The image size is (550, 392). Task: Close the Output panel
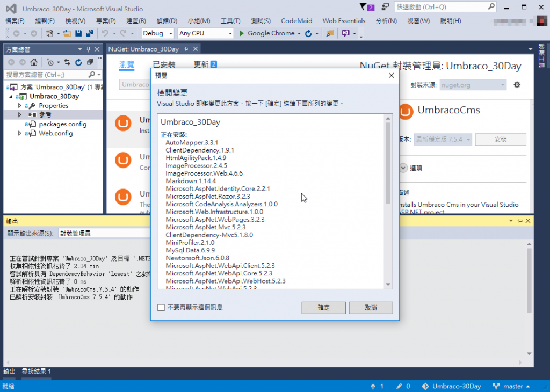(528, 221)
